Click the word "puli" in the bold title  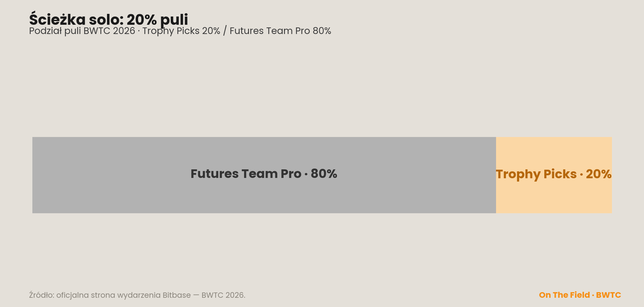(174, 20)
